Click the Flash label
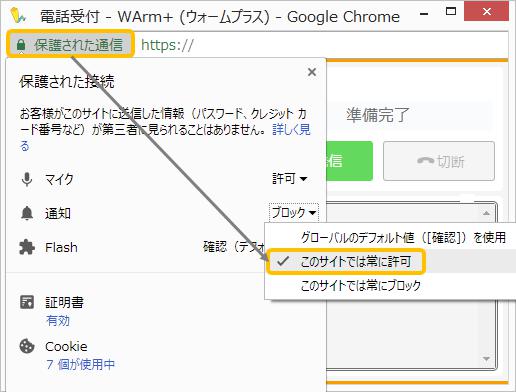This screenshot has height=392, width=516. coord(61,247)
